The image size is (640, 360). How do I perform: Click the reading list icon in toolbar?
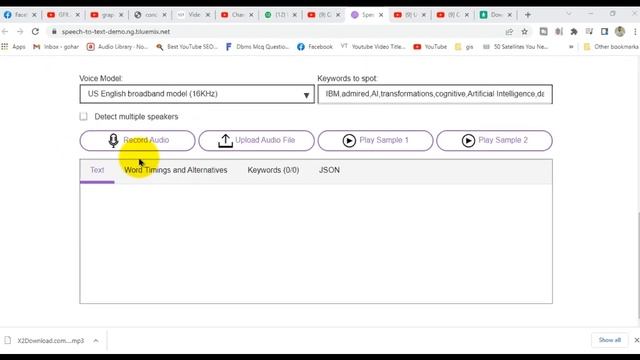pyautogui.click(x=589, y=31)
